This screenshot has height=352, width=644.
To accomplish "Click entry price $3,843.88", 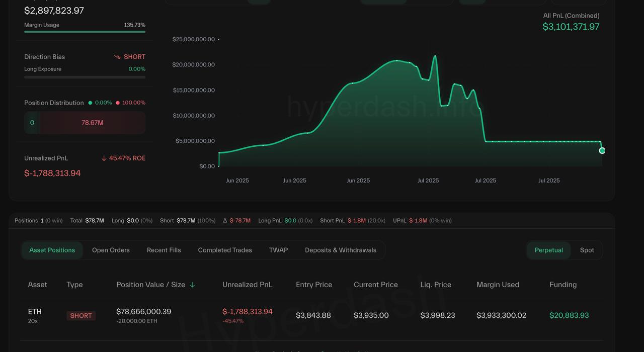I will (313, 315).
